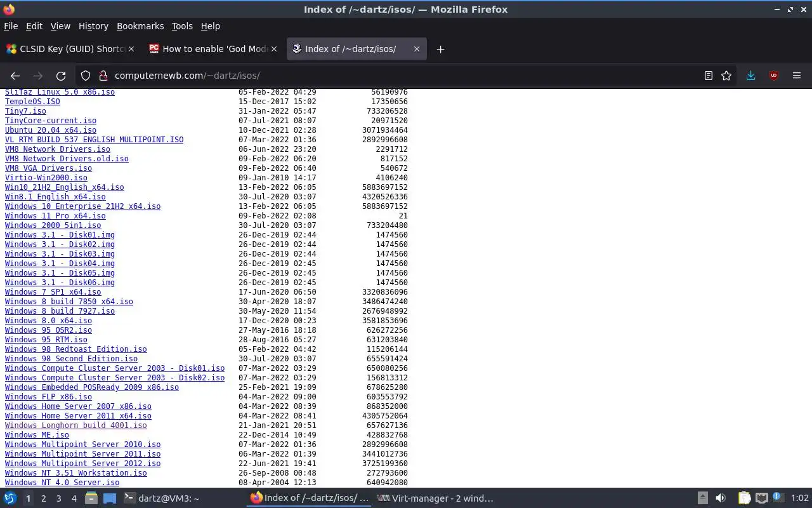
Task: Open the network connection tray icon
Action: click(762, 498)
